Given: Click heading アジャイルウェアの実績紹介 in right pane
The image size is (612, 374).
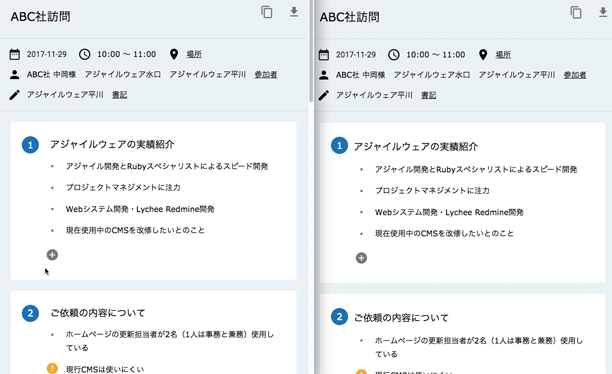Looking at the screenshot, I should pyautogui.click(x=416, y=147).
